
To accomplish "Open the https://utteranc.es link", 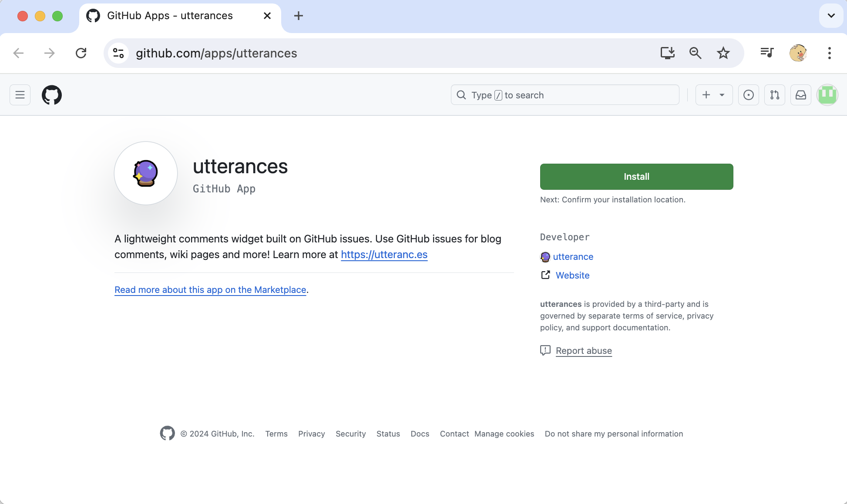I will coord(384,255).
